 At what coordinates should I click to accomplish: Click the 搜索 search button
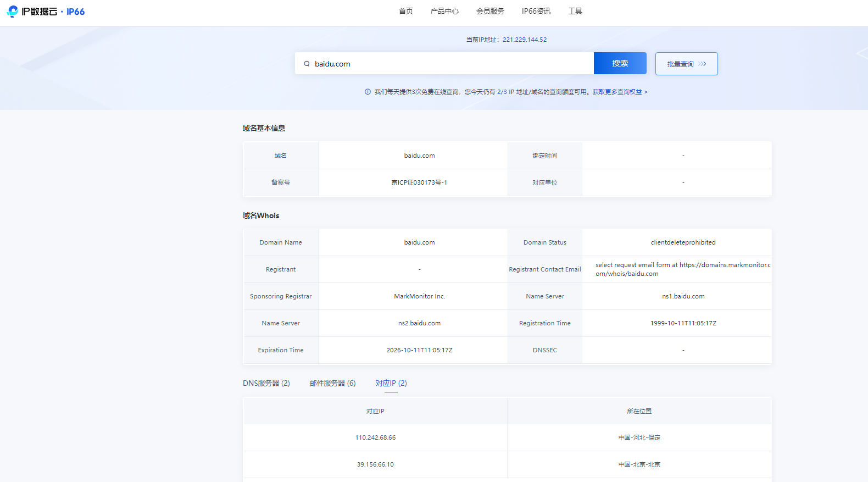[x=620, y=63]
